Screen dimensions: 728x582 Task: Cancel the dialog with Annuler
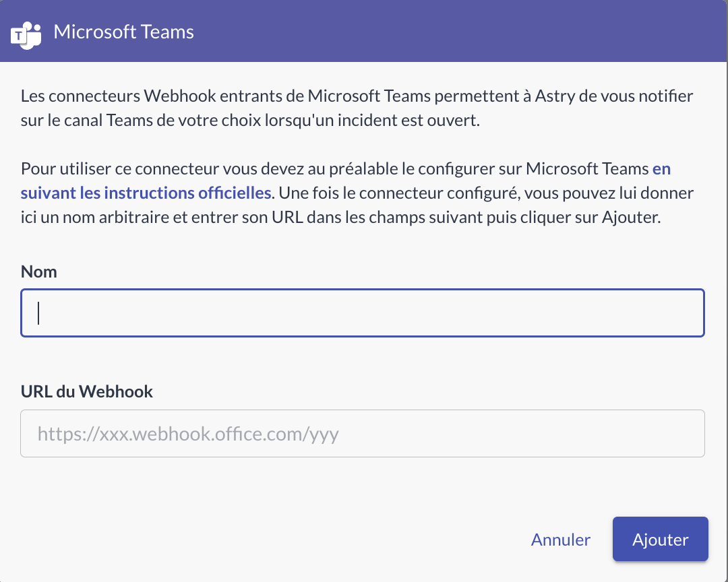(x=560, y=540)
